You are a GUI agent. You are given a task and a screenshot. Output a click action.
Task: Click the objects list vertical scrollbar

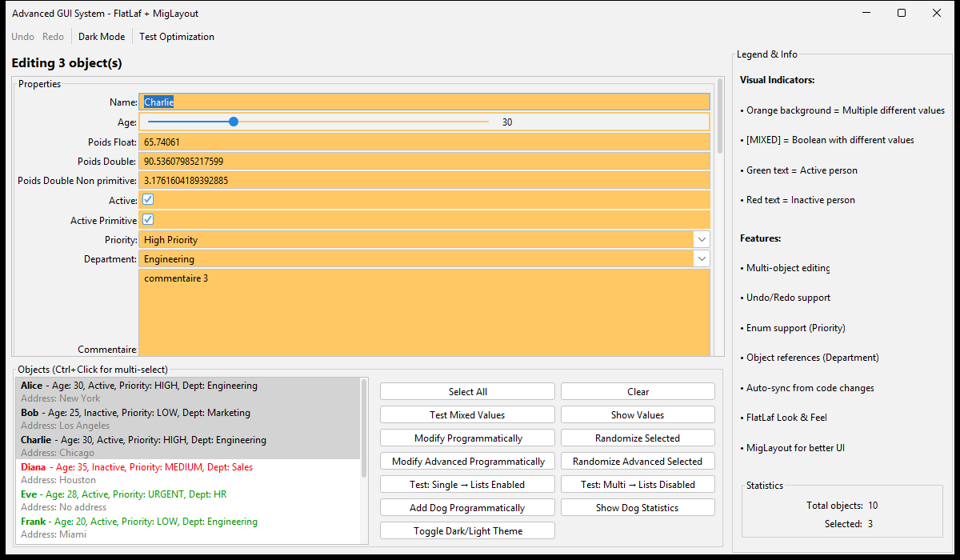(x=365, y=428)
